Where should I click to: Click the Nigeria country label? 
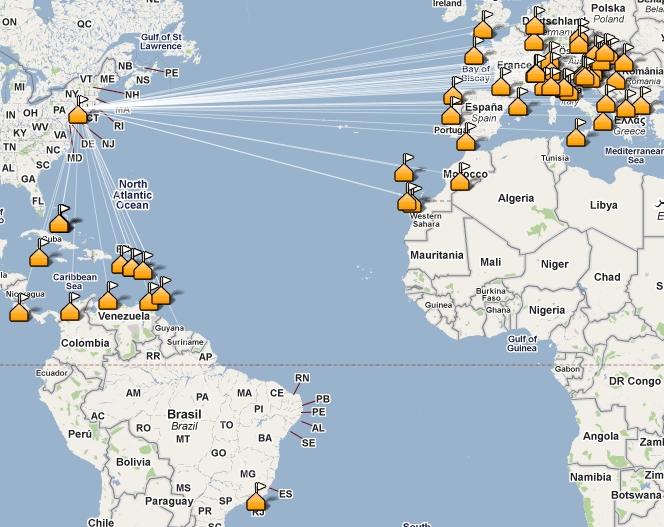[547, 310]
